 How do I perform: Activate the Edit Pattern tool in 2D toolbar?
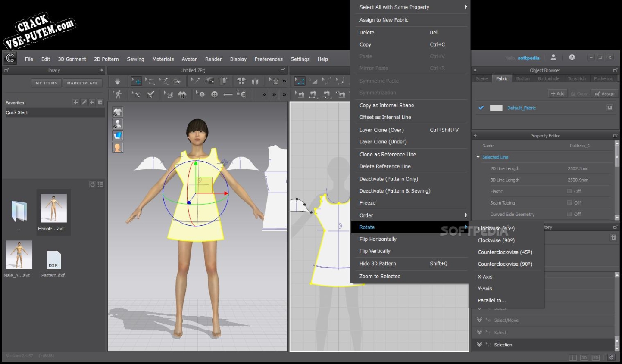click(300, 81)
